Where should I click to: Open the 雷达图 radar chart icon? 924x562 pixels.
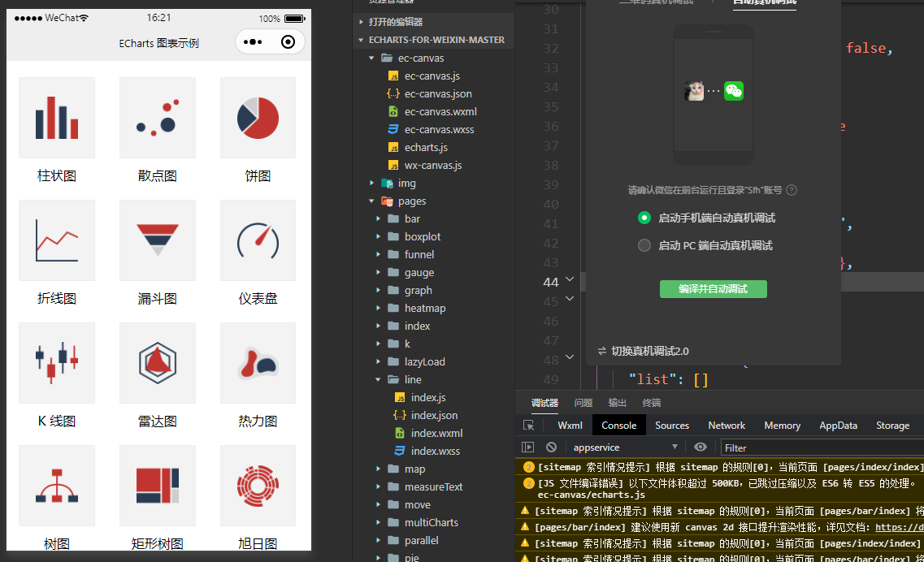coord(158,363)
